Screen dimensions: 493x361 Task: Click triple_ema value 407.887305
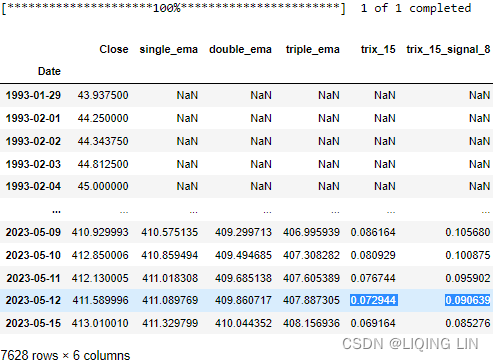[x=311, y=300]
